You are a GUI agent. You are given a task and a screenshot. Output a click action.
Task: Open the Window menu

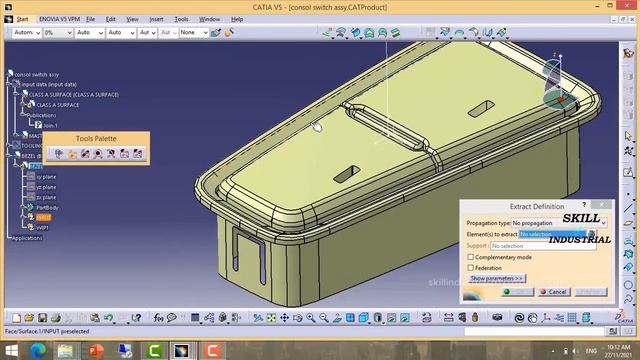coord(209,19)
